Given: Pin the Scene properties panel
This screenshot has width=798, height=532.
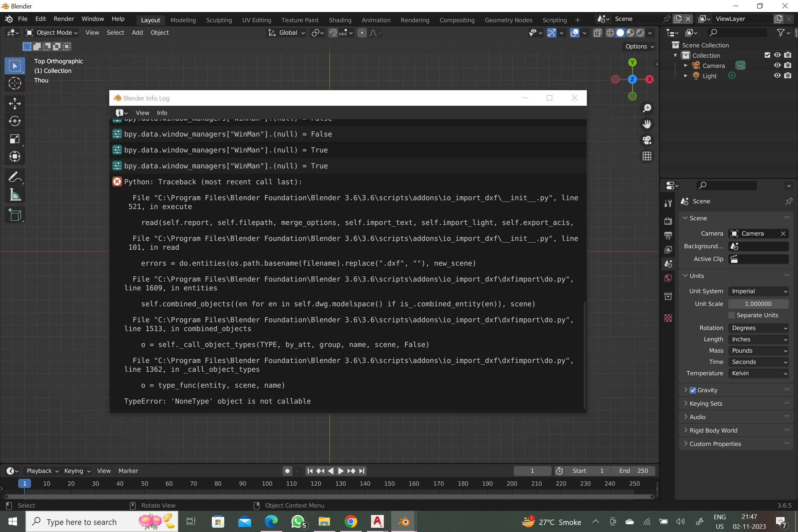Looking at the screenshot, I should [x=789, y=201].
